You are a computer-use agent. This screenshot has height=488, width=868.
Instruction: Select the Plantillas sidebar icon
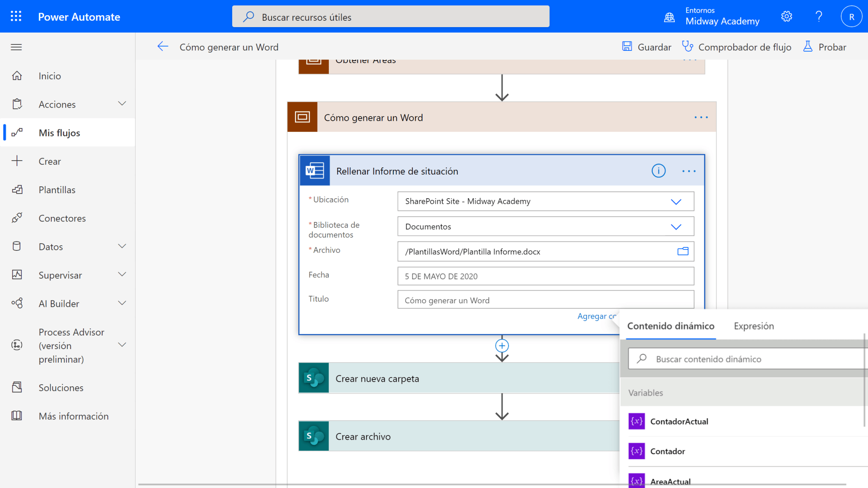pos(17,189)
